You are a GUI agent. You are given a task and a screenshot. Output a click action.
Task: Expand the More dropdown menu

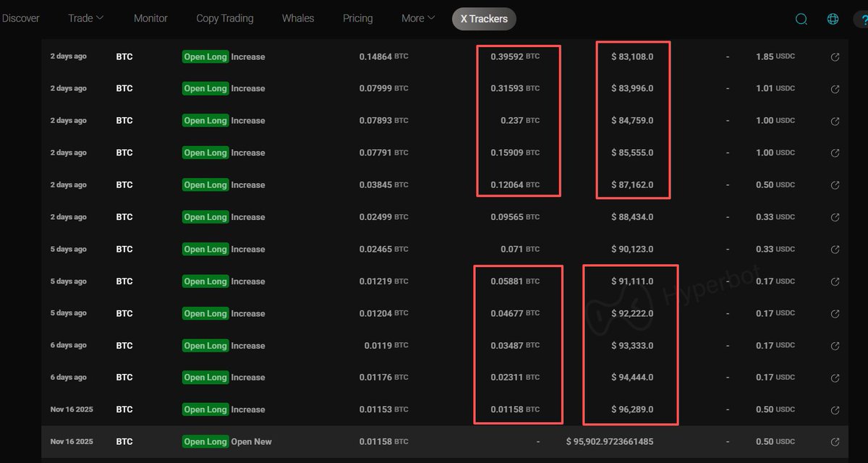tap(418, 18)
